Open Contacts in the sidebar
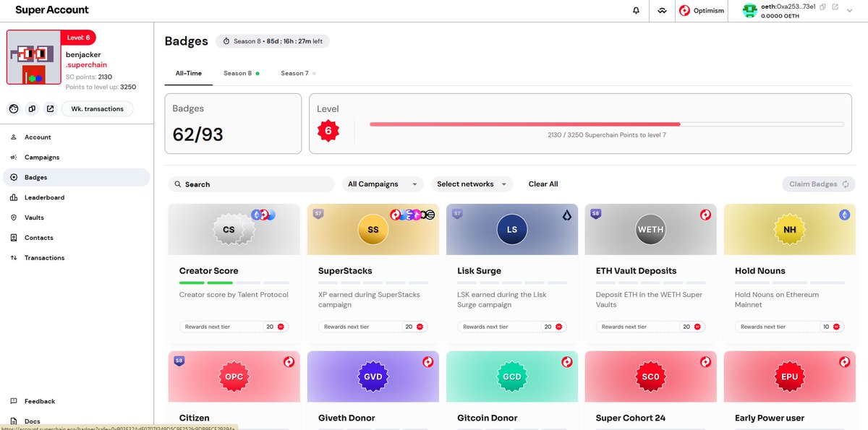Image resolution: width=868 pixels, height=430 pixels. point(76,238)
